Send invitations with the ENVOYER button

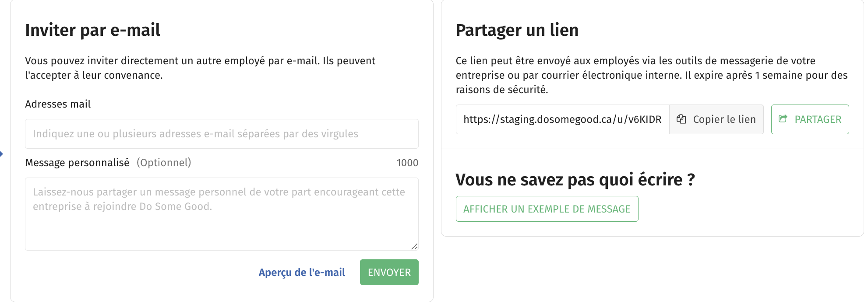389,272
